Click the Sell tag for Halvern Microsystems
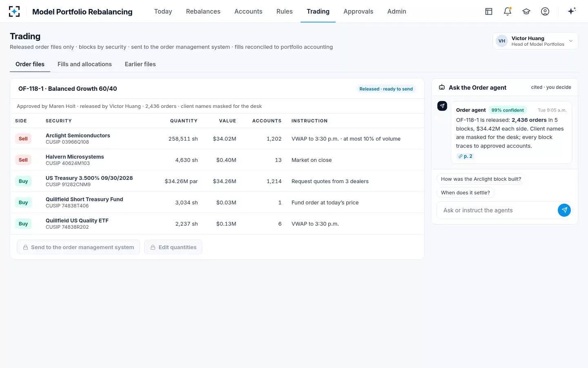The height and width of the screenshot is (368, 588). 23,160
